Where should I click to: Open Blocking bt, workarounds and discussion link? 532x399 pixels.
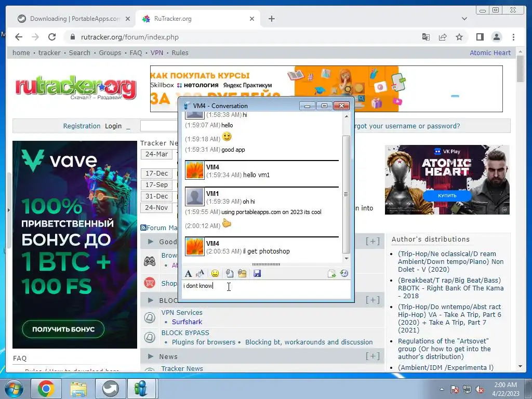point(309,342)
